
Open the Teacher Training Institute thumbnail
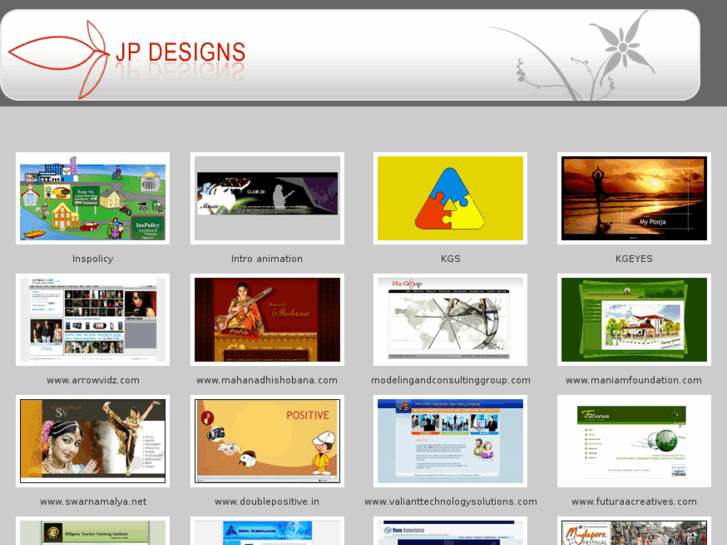[93, 531]
